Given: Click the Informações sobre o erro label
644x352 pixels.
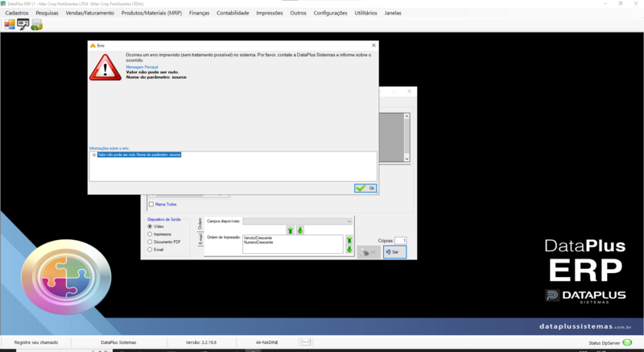Looking at the screenshot, I should (x=109, y=148).
